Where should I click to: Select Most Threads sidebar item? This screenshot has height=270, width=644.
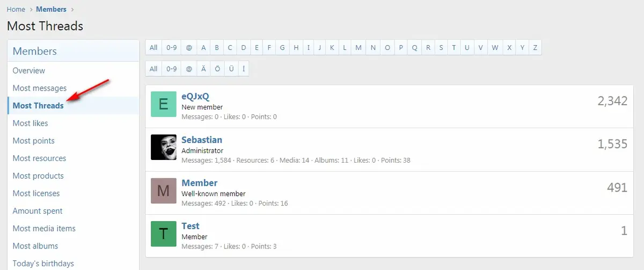[38, 106]
